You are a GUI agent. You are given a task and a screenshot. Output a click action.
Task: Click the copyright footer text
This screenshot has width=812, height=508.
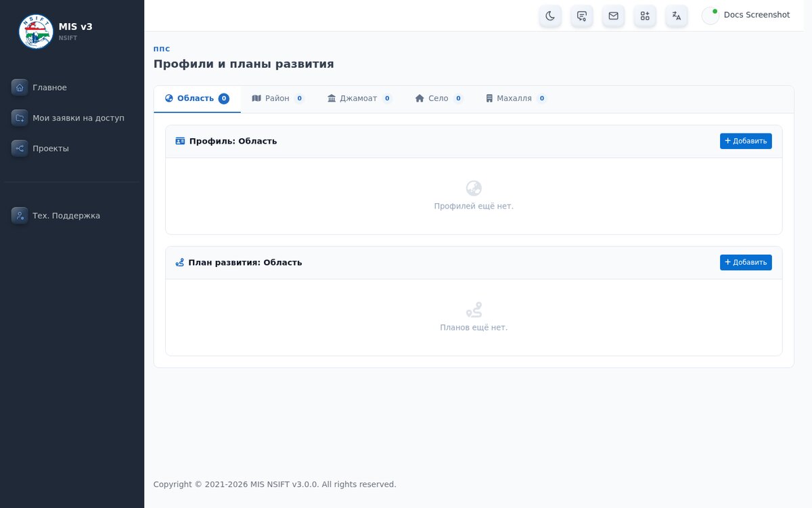[275, 484]
